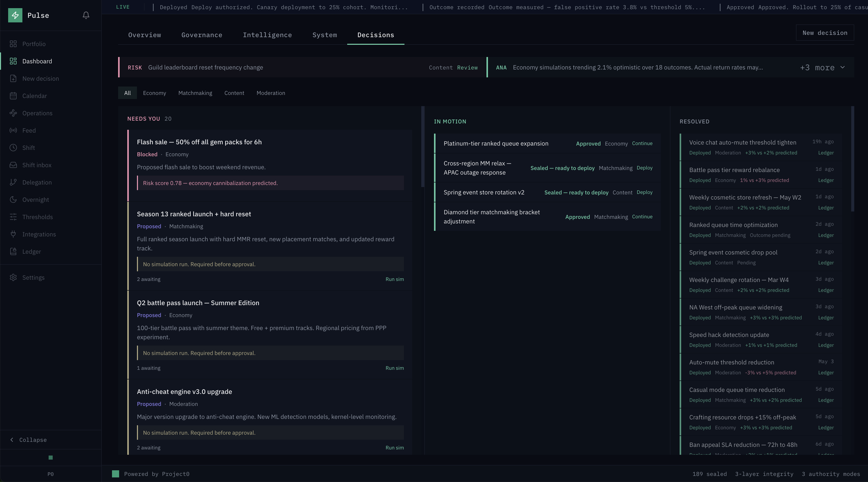868x482 pixels.
Task: Open Ledger link for Battle pass tier reward rebalance
Action: click(x=826, y=180)
